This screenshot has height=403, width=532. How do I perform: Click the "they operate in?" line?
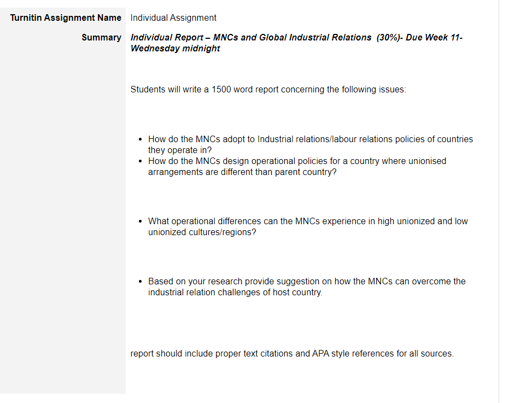(180, 150)
